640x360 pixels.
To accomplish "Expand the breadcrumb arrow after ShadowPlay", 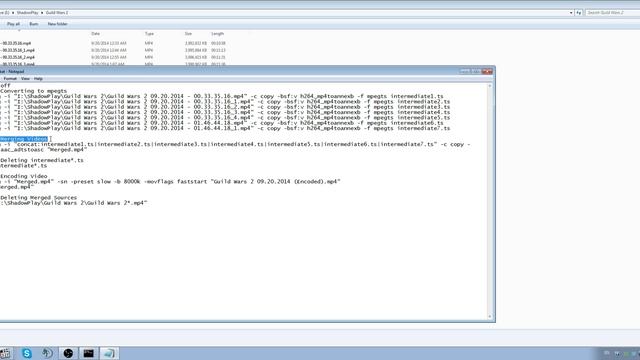I will click(42, 13).
